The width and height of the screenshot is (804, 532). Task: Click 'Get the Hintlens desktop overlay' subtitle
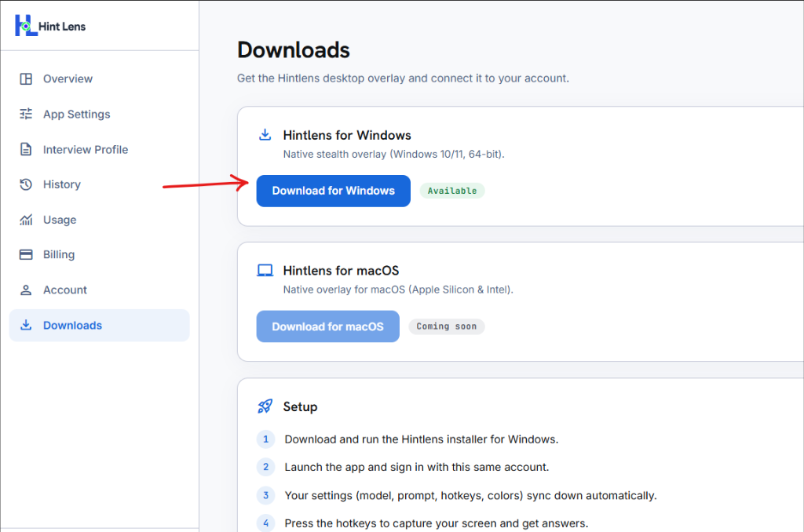pyautogui.click(x=403, y=78)
